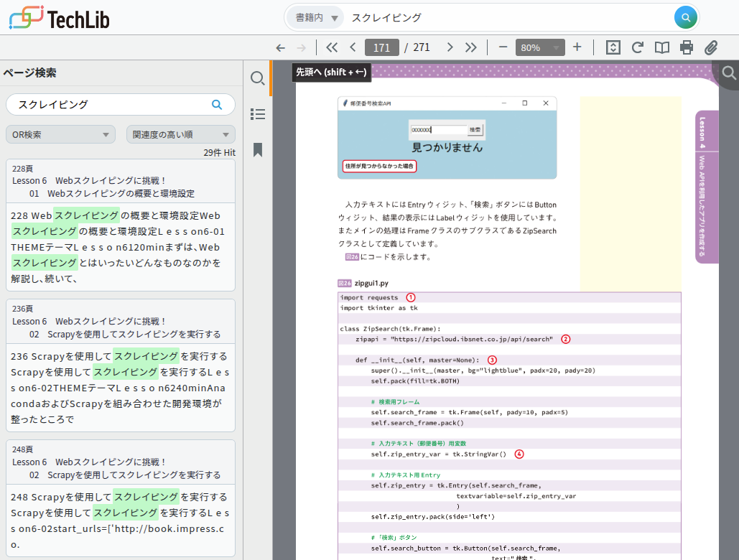Go to the next page
This screenshot has height=560, width=739.
[450, 47]
